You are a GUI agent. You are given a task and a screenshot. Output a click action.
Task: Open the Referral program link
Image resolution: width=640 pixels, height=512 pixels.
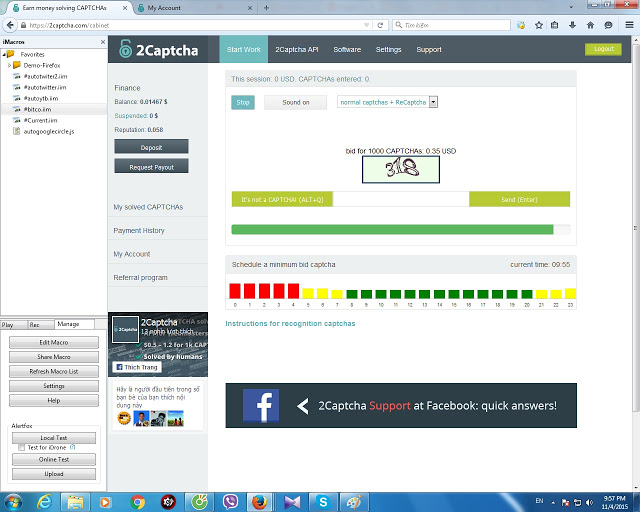(x=140, y=277)
